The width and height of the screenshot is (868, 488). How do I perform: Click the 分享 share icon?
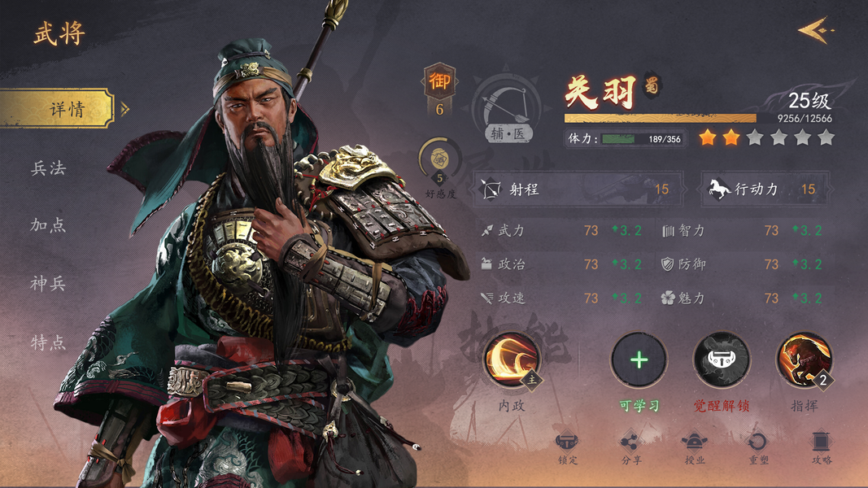(x=630, y=442)
